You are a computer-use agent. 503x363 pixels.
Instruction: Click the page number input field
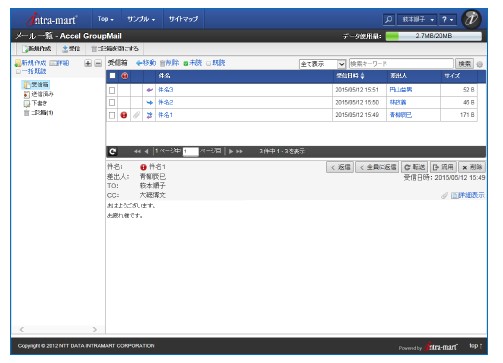point(191,152)
